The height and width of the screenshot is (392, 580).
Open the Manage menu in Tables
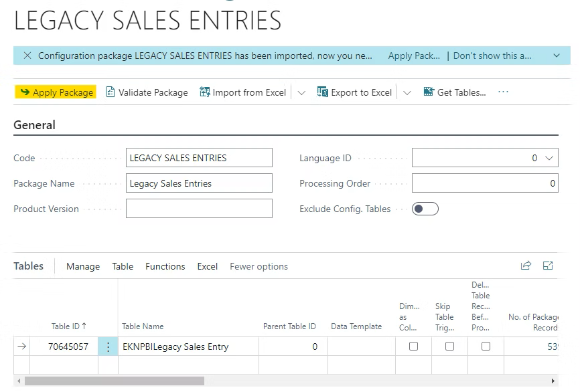coord(83,266)
